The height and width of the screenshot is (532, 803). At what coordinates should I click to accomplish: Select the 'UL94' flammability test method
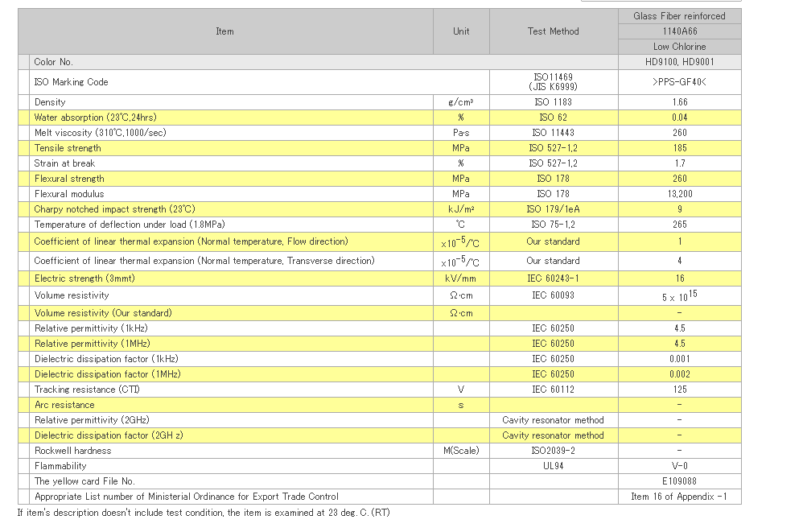tap(553, 466)
